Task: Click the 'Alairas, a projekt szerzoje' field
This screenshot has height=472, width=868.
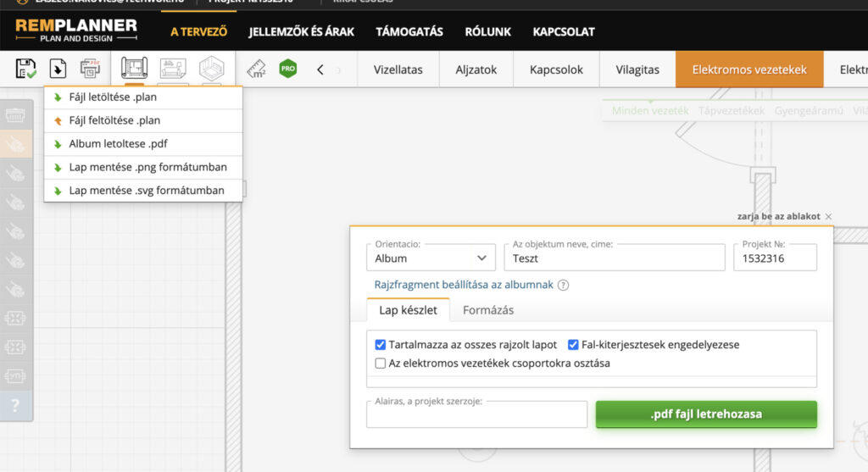Action: 476,414
